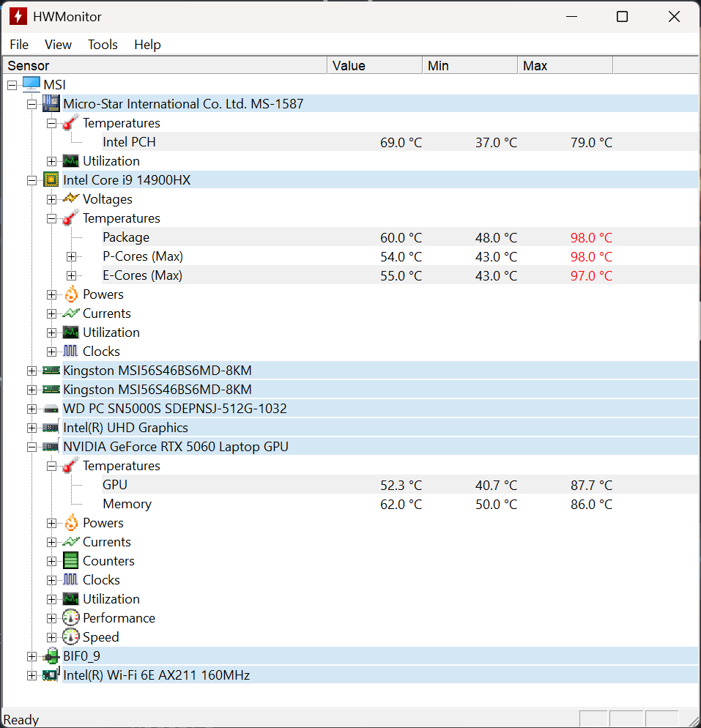The image size is (701, 728).
Task: Click the graphics card icon beside Intel(R) UHD Graphics
Action: click(51, 427)
